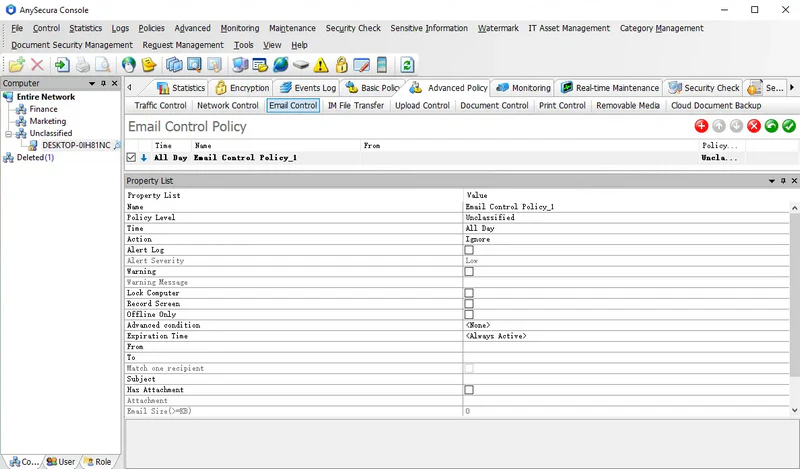Tick the Offline Only checkbox
This screenshot has width=800, height=469.
pos(469,314)
